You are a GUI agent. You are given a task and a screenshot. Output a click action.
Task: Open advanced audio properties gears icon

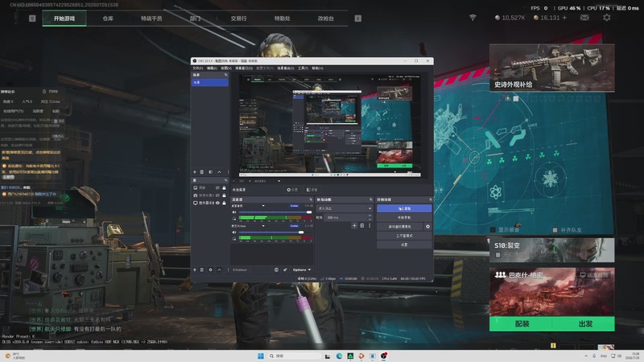(x=285, y=269)
